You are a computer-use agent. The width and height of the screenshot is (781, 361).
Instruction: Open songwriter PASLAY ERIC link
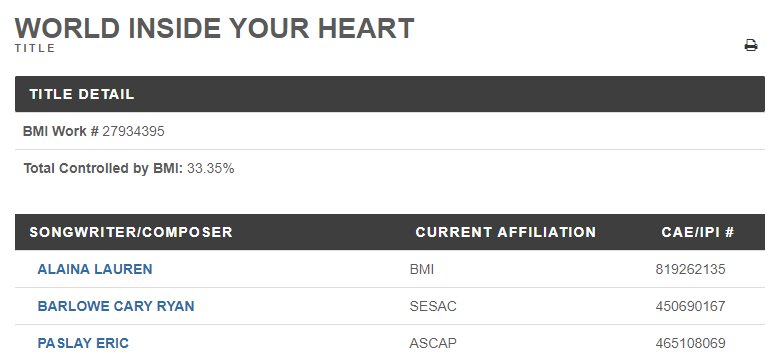(83, 343)
